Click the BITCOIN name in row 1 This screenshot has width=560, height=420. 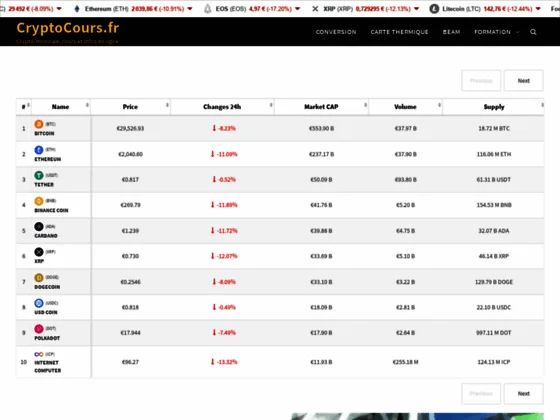pyautogui.click(x=44, y=134)
